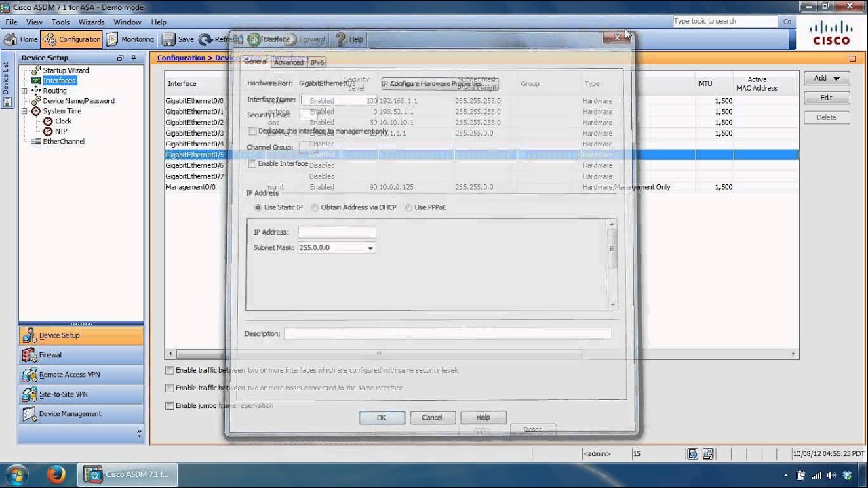
Task: Float the Device Setup panel
Action: (121, 58)
